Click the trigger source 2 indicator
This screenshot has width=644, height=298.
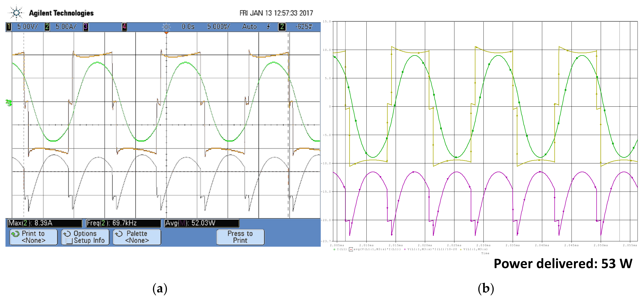[282, 27]
